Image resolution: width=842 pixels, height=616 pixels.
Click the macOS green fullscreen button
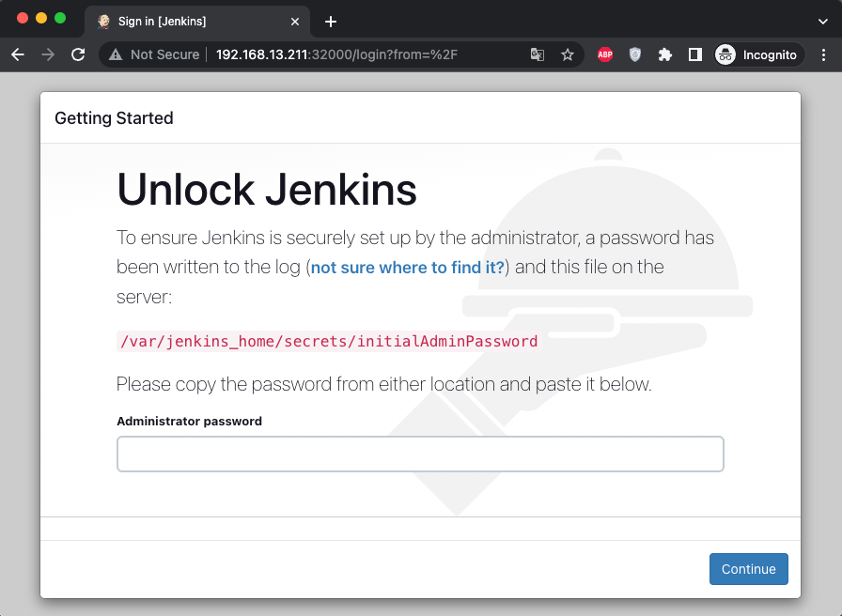tap(60, 18)
